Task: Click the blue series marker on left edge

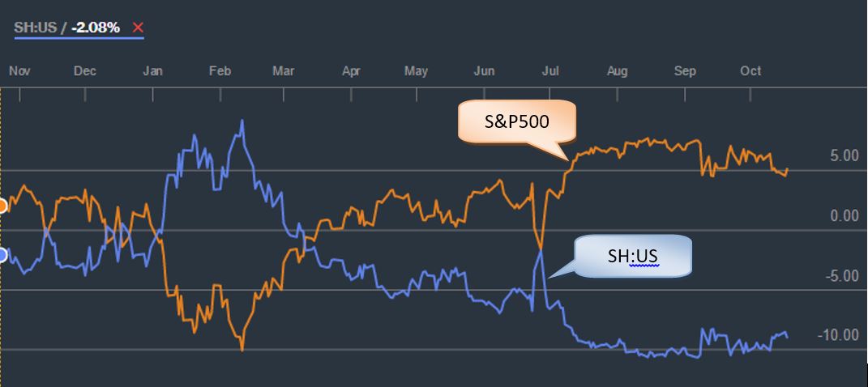Action: (x=2, y=256)
